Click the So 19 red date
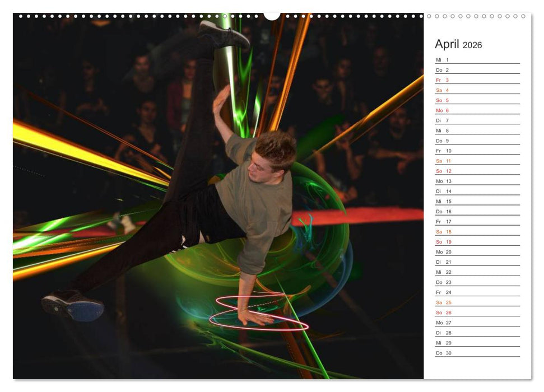The height and width of the screenshot is (392, 544). click(x=443, y=241)
